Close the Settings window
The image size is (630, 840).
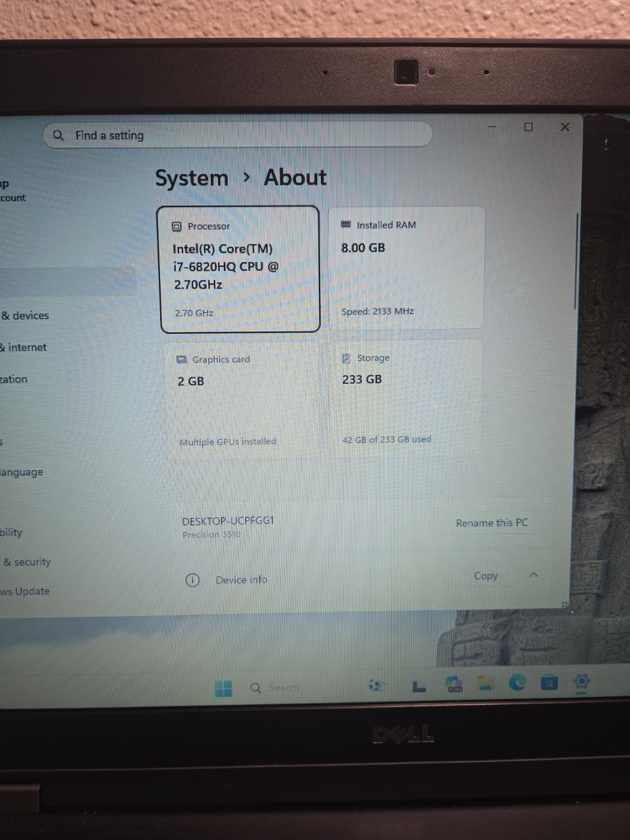click(x=565, y=127)
